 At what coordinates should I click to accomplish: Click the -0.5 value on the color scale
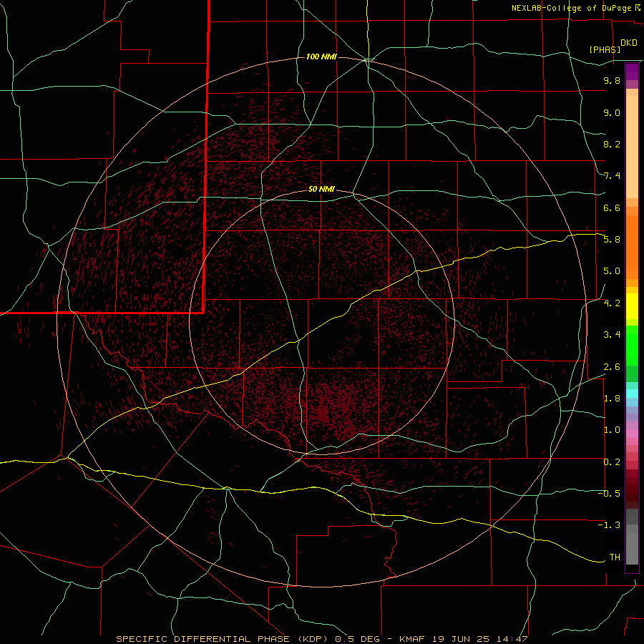click(610, 494)
